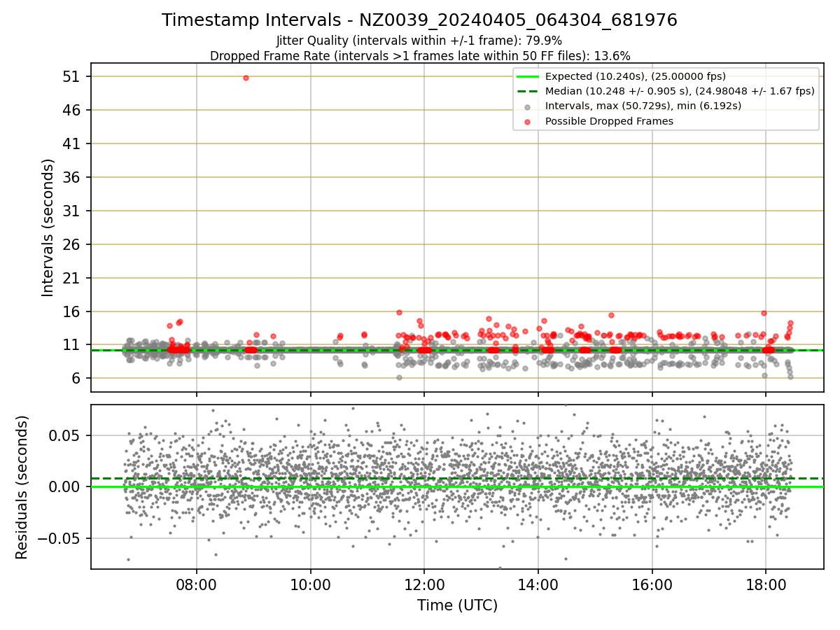Select the Jitter Quality 79.9% subtitle text
Viewport: 840px width, 630px height.
pos(419,41)
